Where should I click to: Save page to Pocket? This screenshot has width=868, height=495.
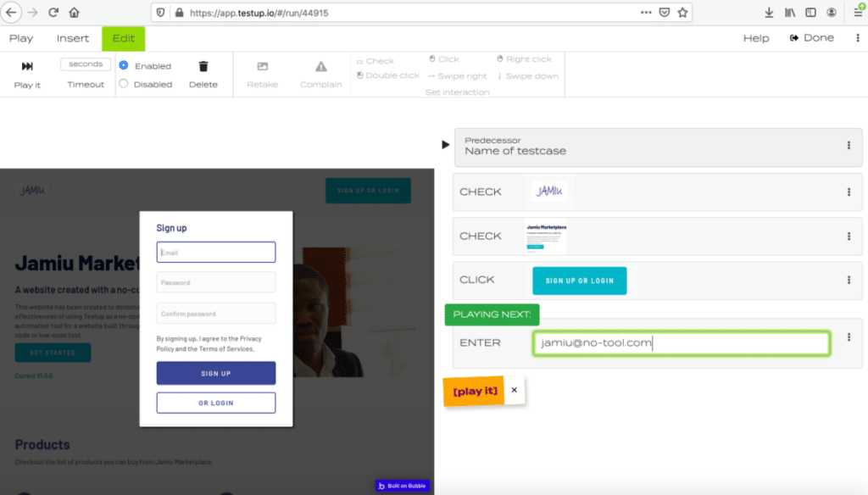coord(665,12)
